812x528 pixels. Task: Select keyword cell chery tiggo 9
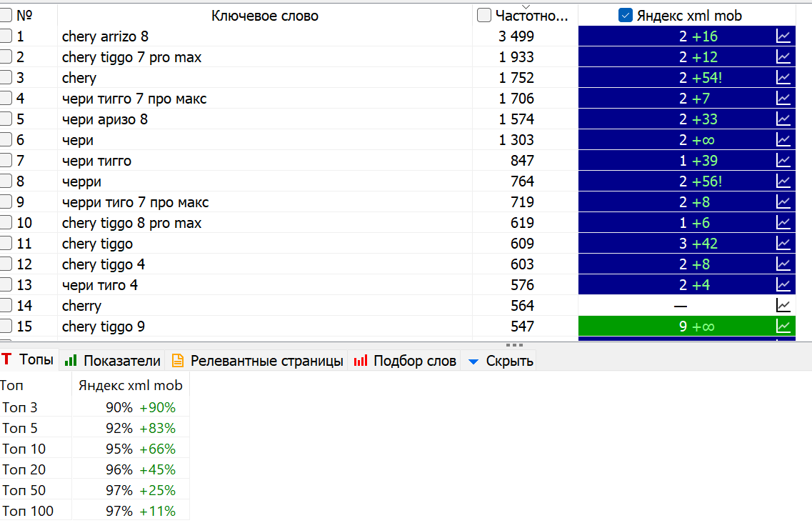265,327
